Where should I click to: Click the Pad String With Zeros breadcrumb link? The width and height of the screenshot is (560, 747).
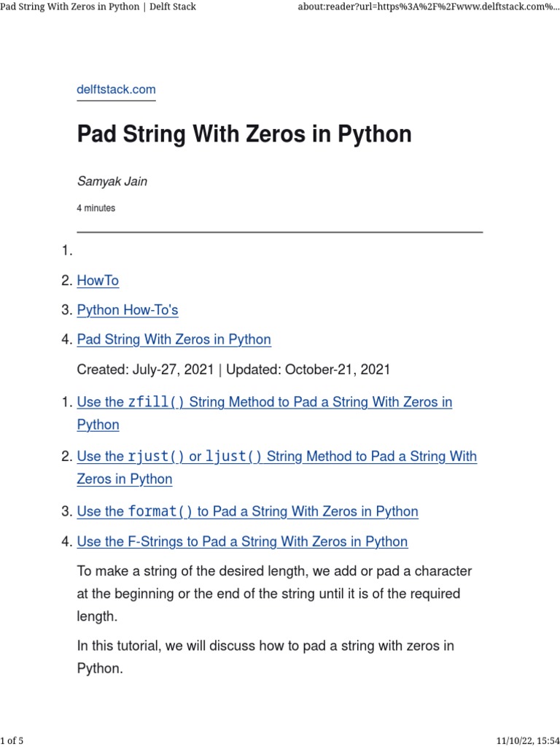pos(174,339)
